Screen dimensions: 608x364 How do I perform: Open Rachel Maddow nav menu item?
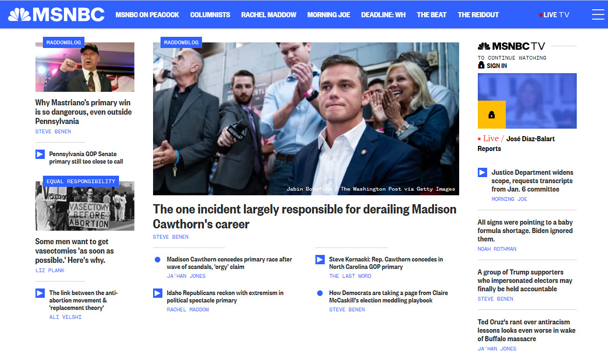tap(268, 15)
